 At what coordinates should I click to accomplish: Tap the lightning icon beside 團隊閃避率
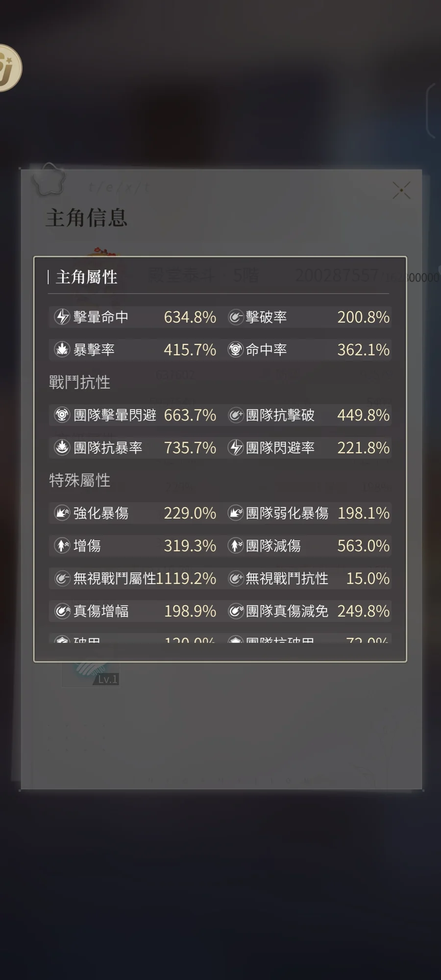click(236, 447)
